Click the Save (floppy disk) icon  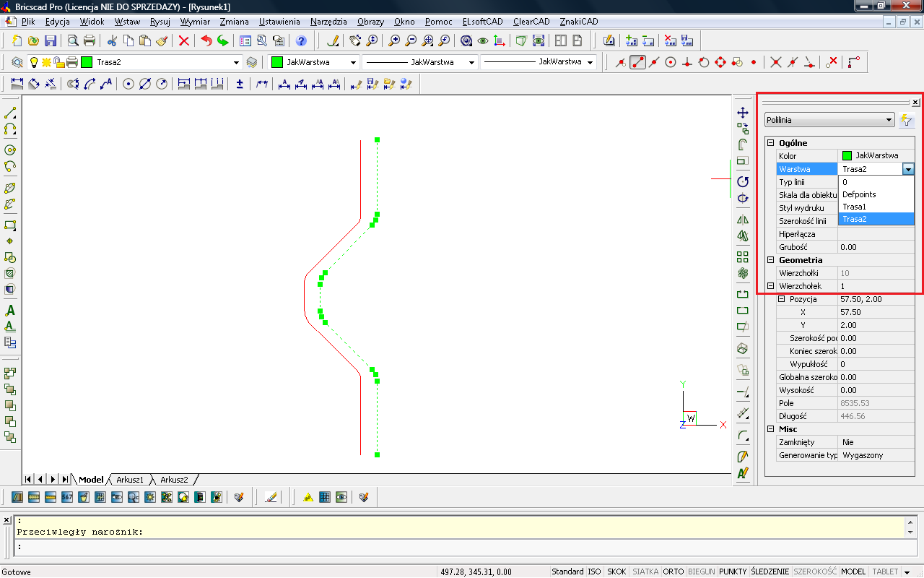51,40
